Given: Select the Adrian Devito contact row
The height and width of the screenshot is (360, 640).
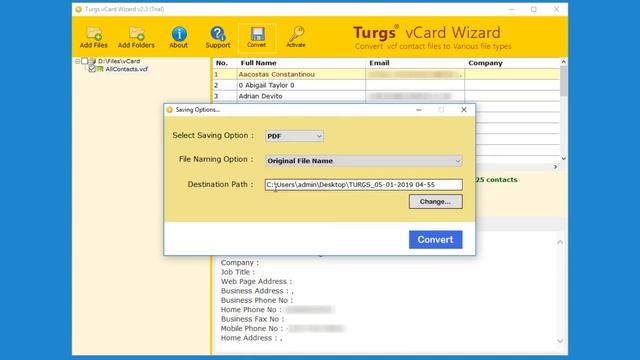Looking at the screenshot, I should point(386,96).
